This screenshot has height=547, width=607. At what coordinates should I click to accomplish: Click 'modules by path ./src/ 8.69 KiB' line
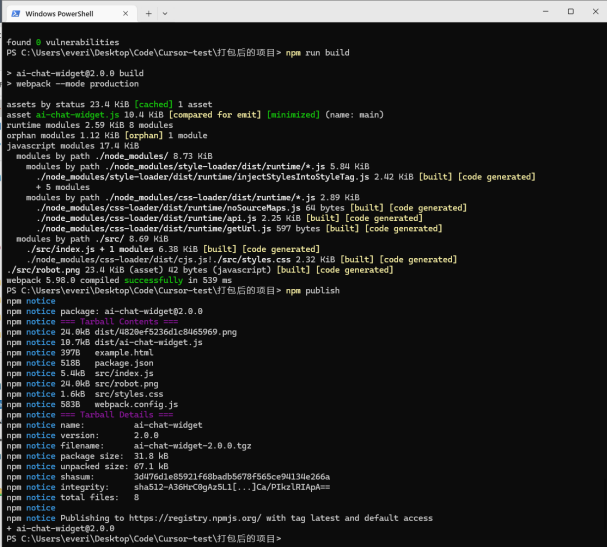pyautogui.click(x=92, y=238)
